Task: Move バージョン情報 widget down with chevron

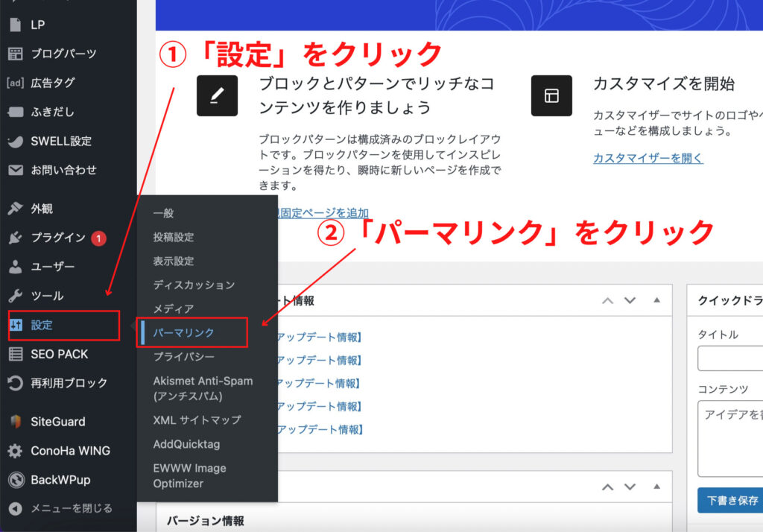Action: [630, 487]
